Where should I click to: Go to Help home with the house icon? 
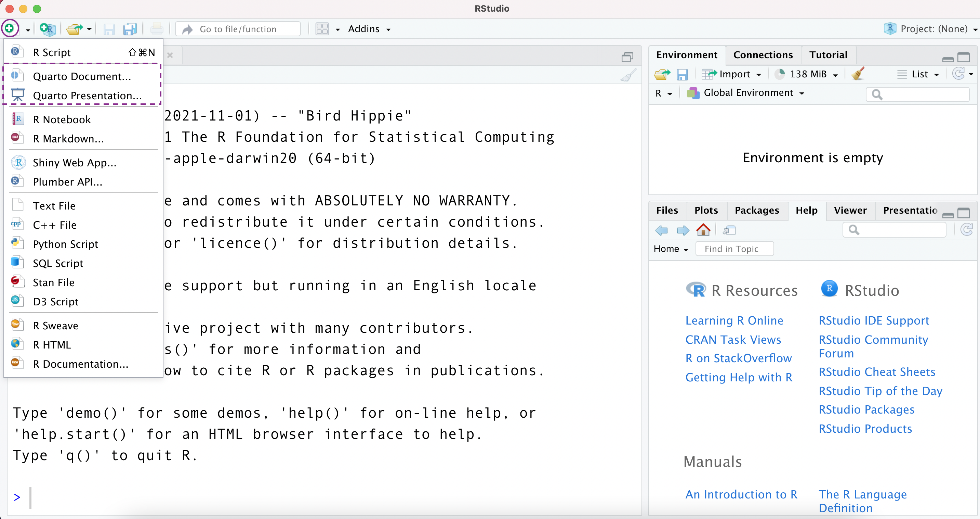tap(703, 230)
